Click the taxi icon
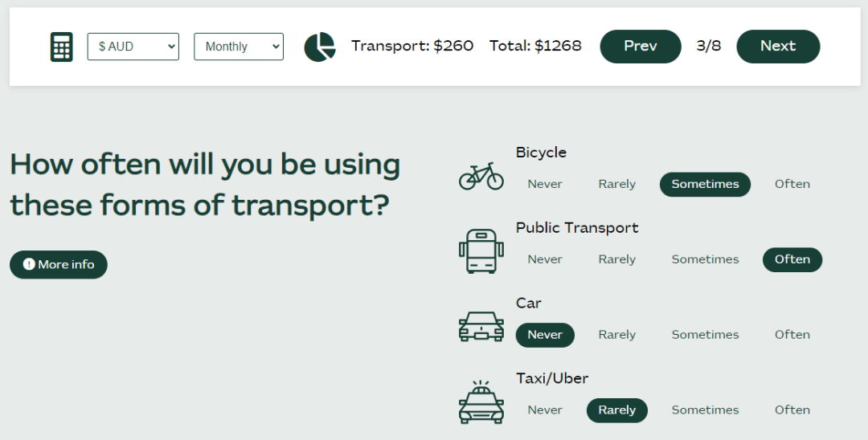868x440 pixels. tap(481, 401)
